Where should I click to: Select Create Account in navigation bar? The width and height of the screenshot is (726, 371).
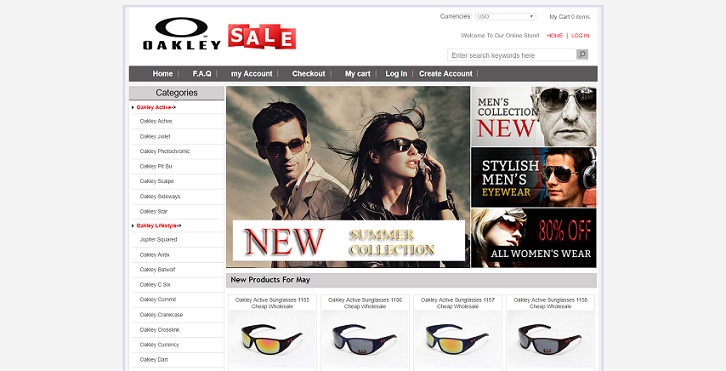click(445, 74)
